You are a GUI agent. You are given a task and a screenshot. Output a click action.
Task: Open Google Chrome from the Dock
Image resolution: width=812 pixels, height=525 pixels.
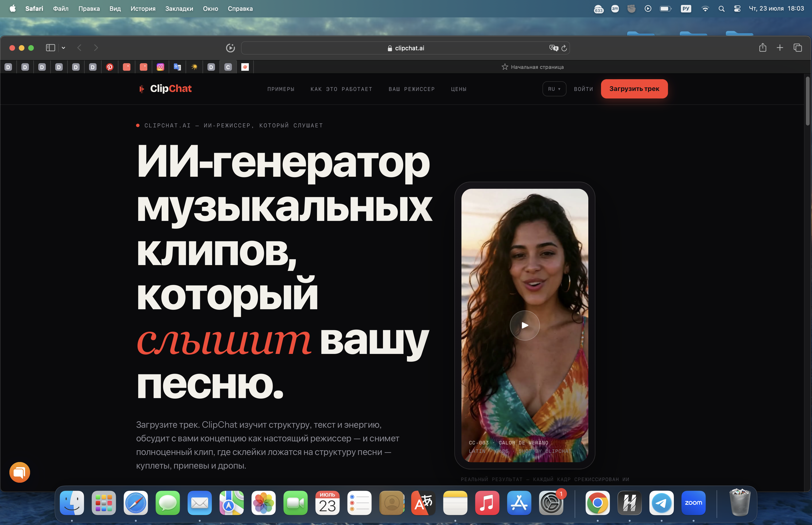(598, 503)
